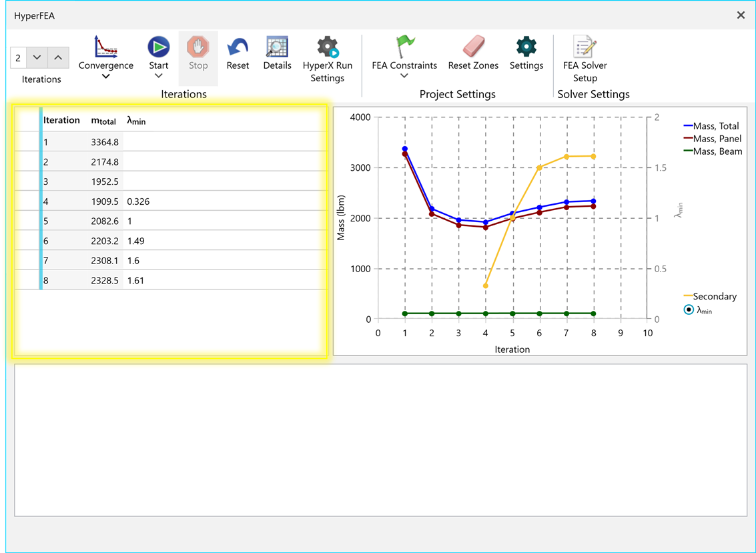
Task: Expand the Start dropdown arrow
Action: [x=159, y=76]
